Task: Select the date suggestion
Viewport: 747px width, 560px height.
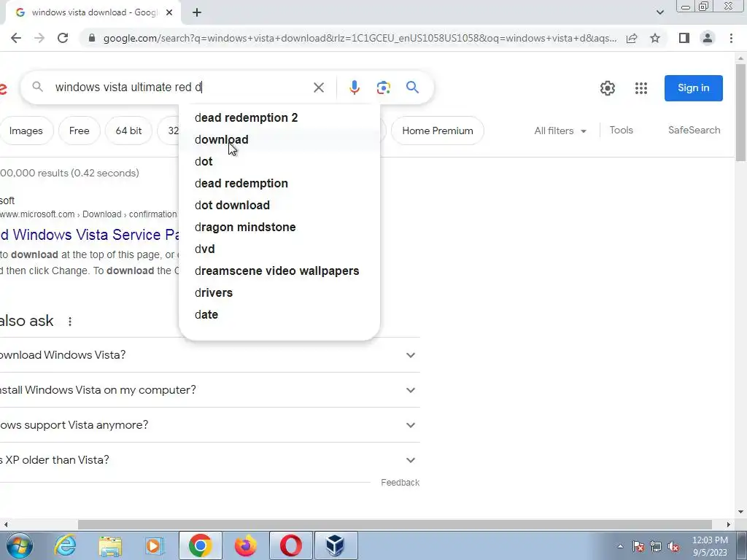Action: coord(279,315)
